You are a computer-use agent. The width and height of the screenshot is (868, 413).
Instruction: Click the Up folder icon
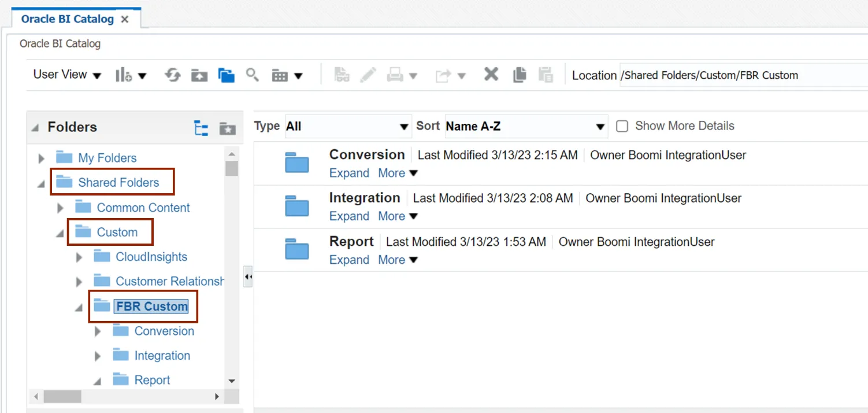click(x=199, y=75)
